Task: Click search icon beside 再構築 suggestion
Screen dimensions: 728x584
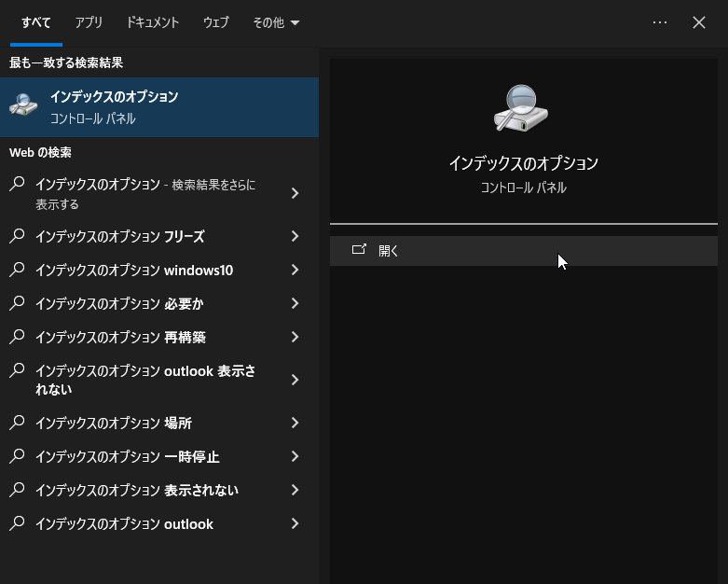Action: [x=17, y=338]
